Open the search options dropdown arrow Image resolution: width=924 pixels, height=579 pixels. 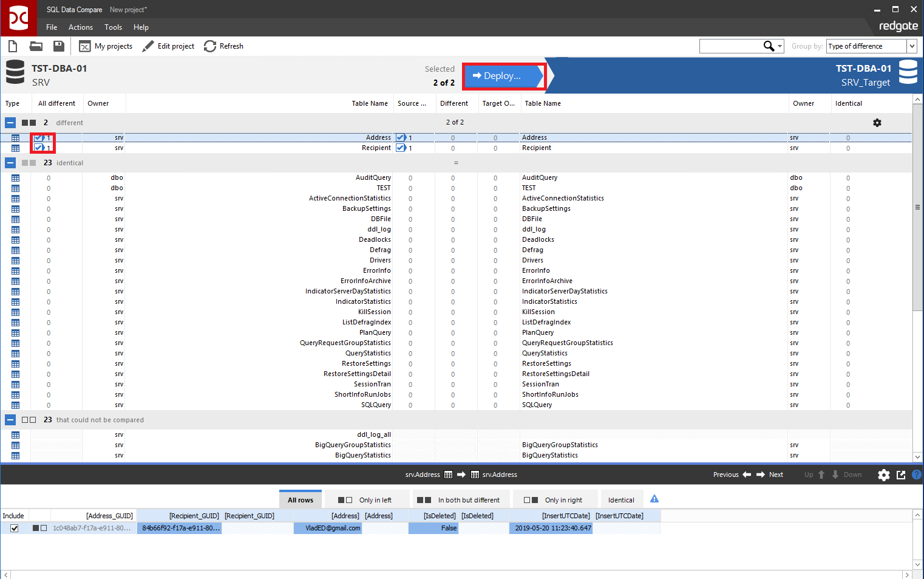click(x=780, y=46)
